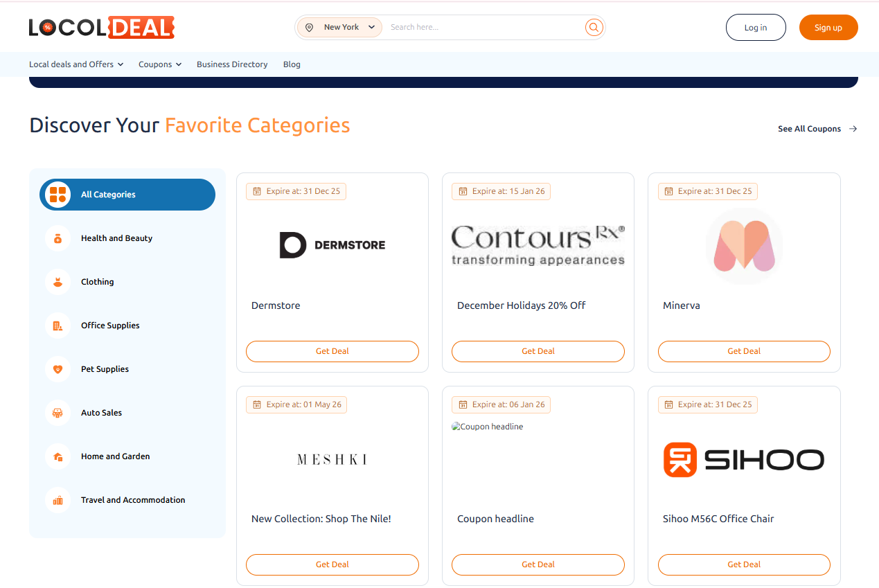Select the Pet Supplies category icon

57,369
